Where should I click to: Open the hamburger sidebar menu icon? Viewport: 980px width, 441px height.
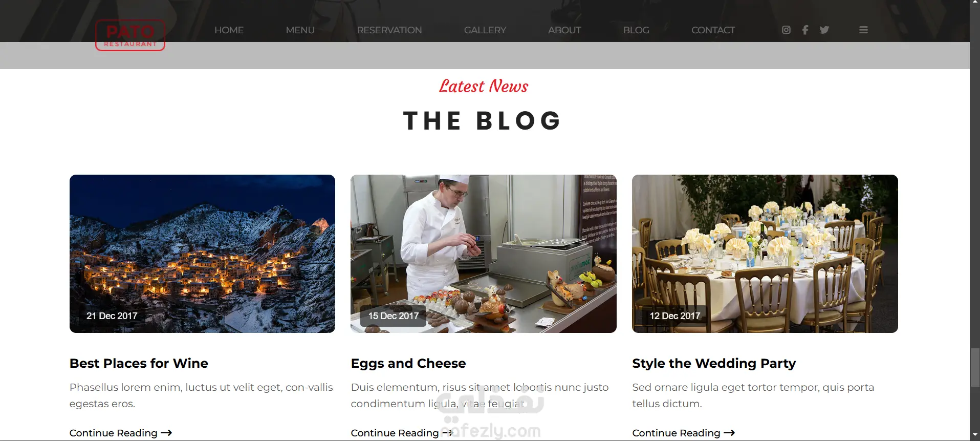click(863, 30)
